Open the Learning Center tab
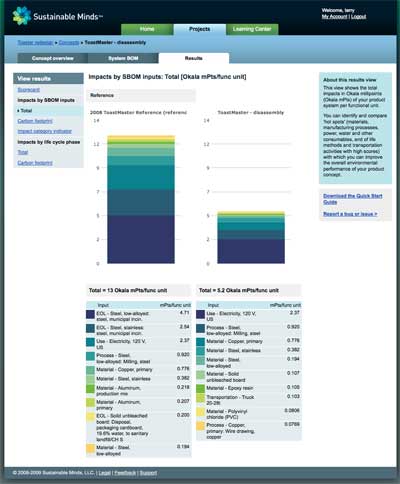 pos(252,29)
